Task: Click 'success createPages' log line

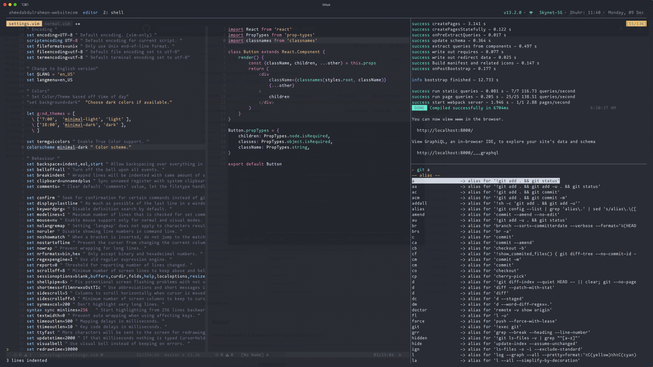Action: click(x=449, y=24)
